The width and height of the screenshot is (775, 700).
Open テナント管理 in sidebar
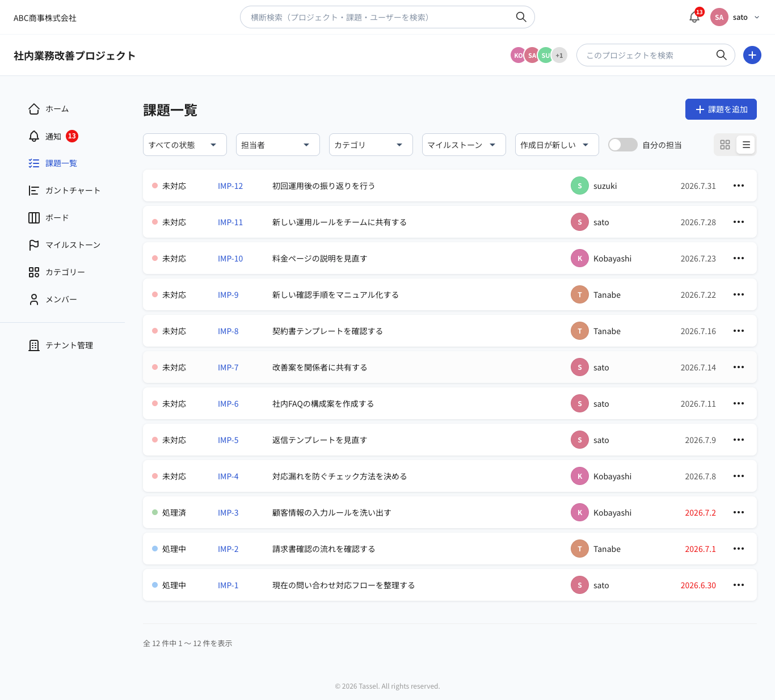tap(61, 345)
